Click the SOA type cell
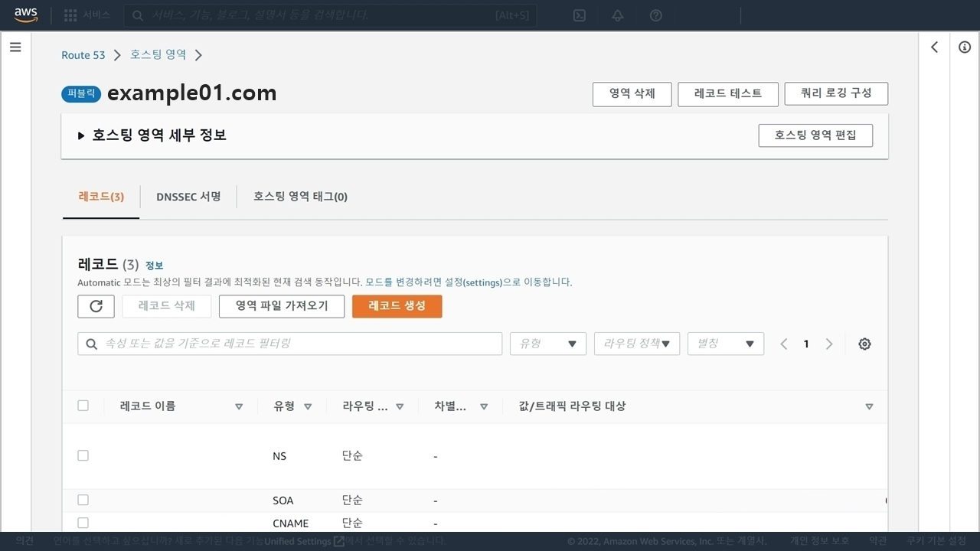The height and width of the screenshot is (551, 980). click(283, 500)
